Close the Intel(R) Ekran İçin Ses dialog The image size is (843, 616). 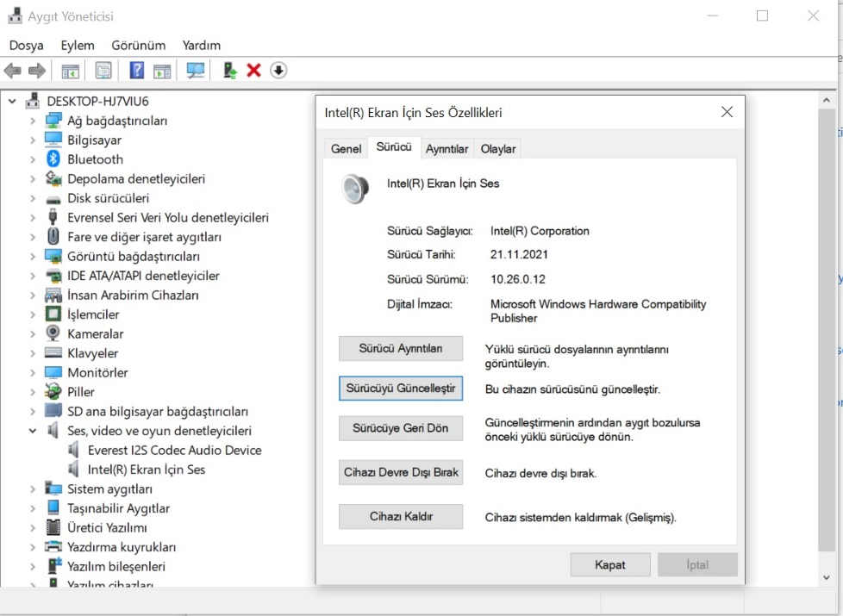[727, 112]
